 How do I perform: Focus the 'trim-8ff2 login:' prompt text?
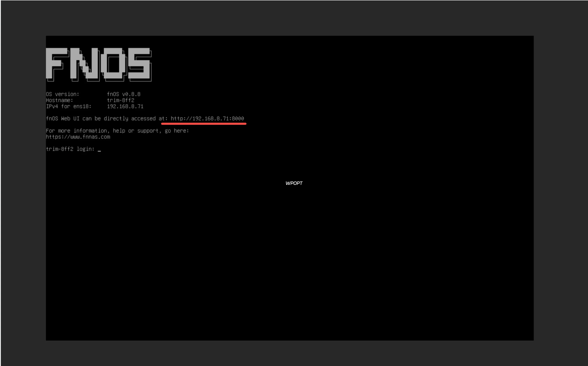[70, 149]
